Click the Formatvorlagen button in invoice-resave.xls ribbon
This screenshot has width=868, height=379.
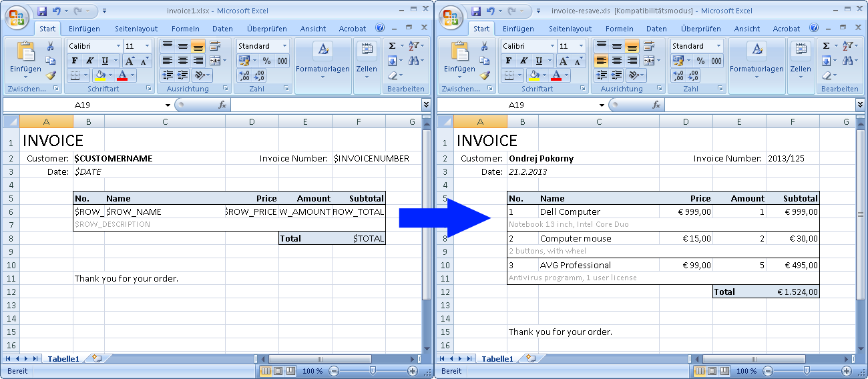756,59
